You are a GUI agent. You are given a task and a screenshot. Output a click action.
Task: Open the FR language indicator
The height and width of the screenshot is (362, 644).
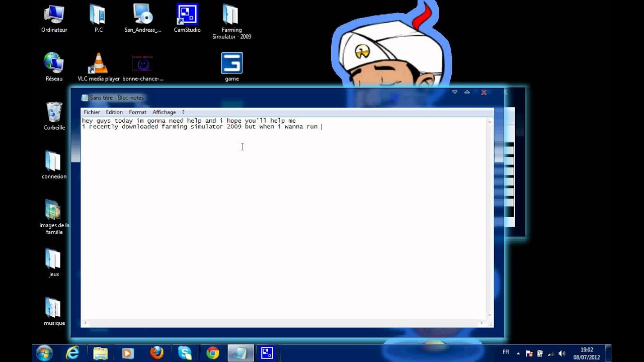506,352
